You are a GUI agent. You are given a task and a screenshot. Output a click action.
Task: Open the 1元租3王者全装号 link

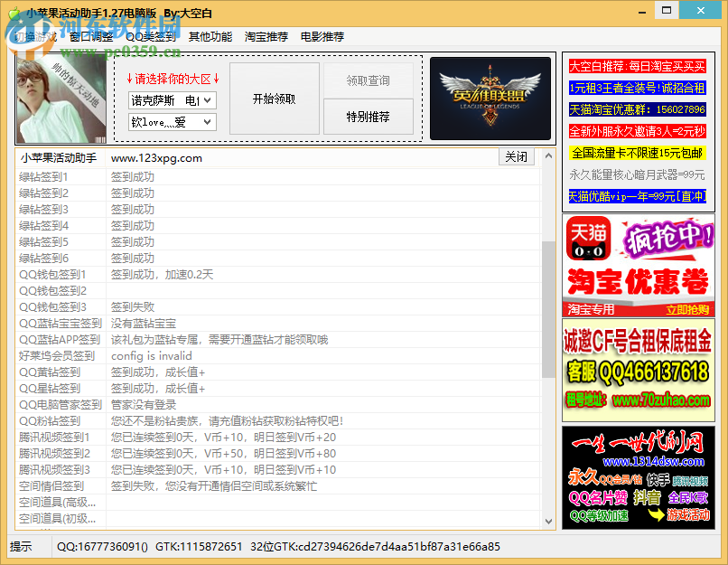pyautogui.click(x=637, y=88)
